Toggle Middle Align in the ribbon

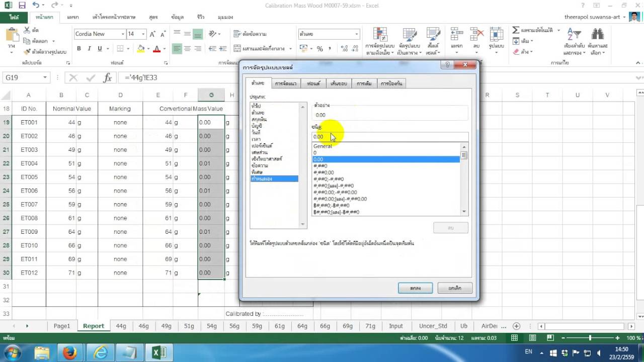coord(188,34)
